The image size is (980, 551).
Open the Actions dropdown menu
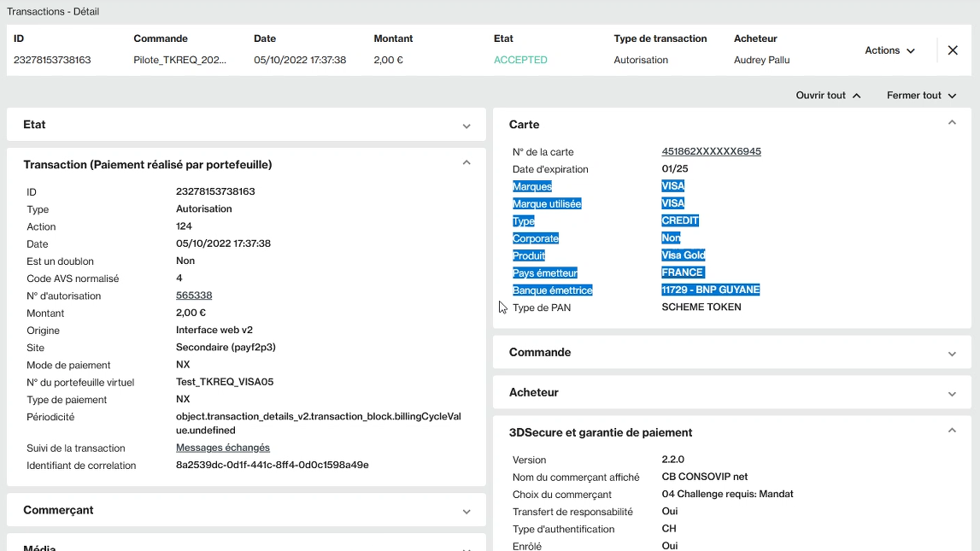(x=889, y=50)
